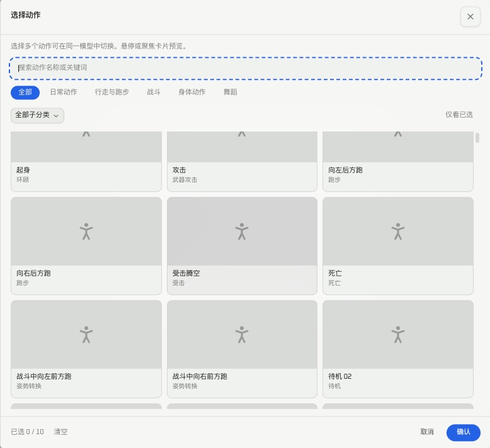Select the 全部 category tab
490x448 pixels.
[x=25, y=92]
